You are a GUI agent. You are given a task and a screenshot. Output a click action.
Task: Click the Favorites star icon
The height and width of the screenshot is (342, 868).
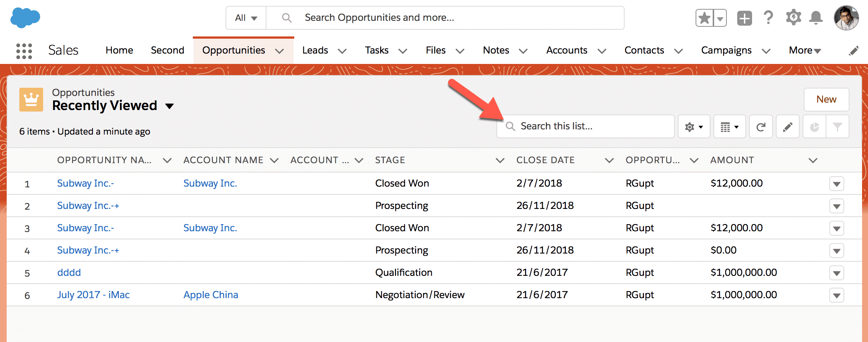tap(704, 18)
